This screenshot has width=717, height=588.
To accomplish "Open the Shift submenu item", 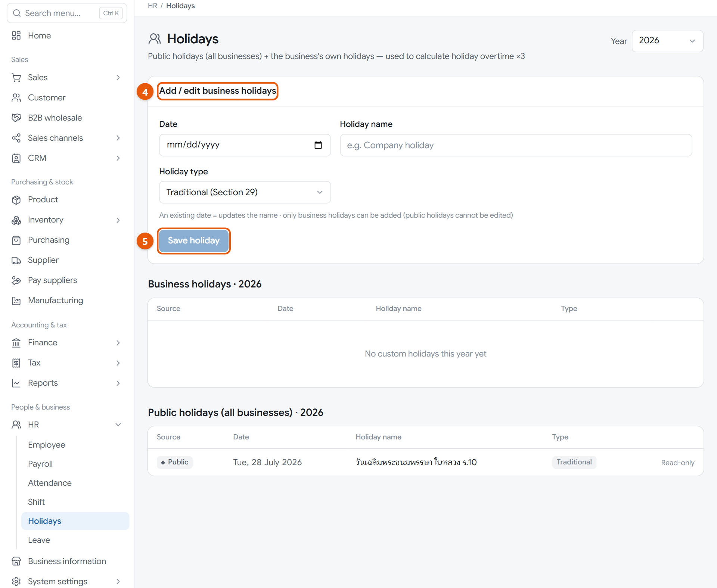I will [x=75, y=502].
